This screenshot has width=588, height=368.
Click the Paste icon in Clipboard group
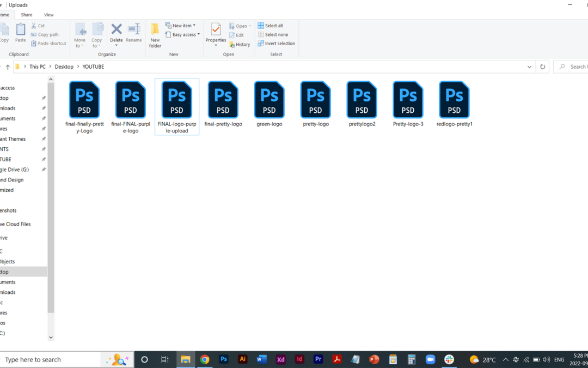(21, 32)
